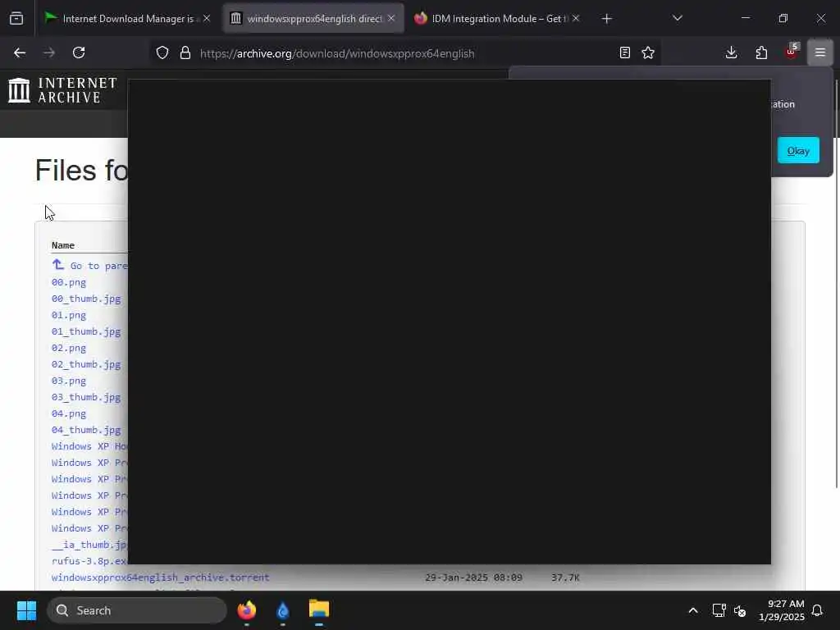Click the 29-Jan-2025 08:09 date cell

[473, 577]
